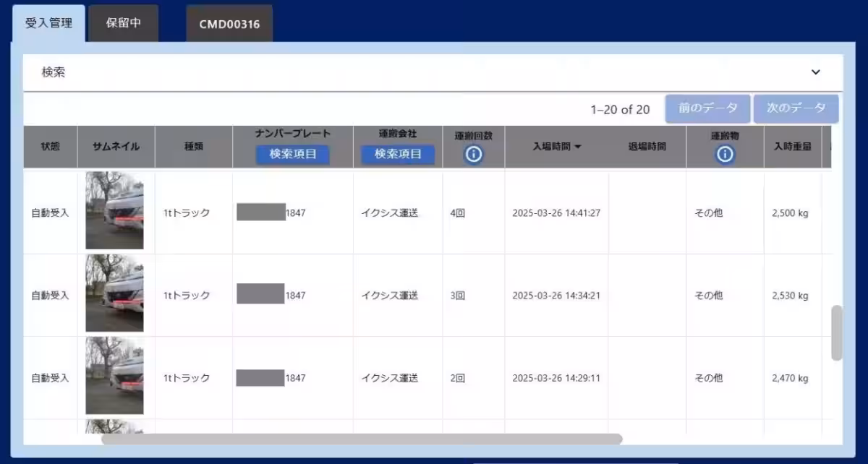Open thumbnail of the 14:34:21 entry

click(x=114, y=293)
